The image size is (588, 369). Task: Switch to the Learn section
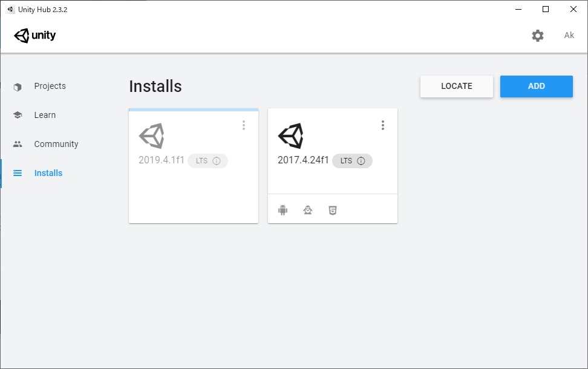44,115
